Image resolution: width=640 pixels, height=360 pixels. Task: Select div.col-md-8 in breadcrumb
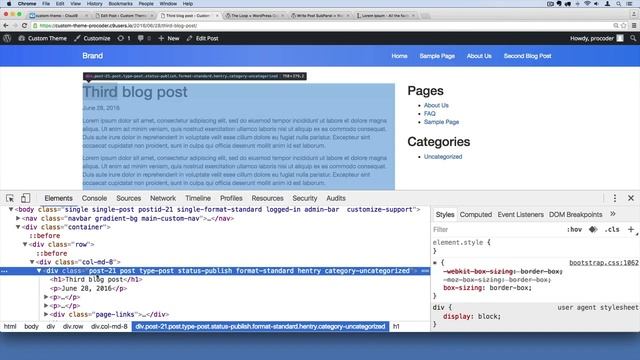tap(109, 327)
